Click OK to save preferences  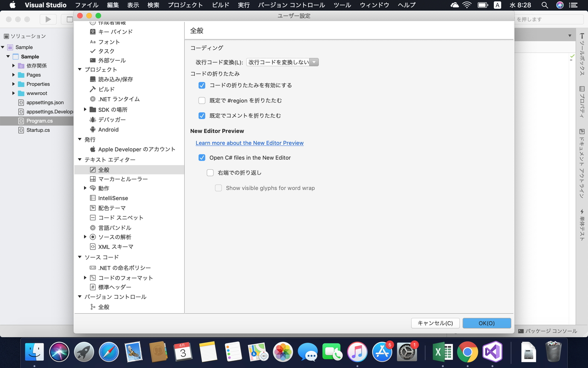click(x=486, y=323)
